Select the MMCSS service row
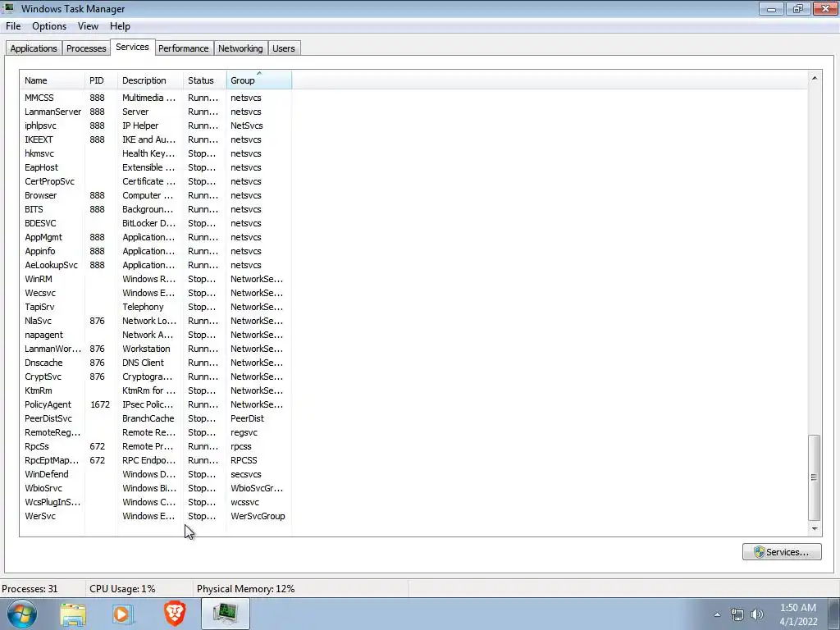This screenshot has width=840, height=630. [x=155, y=98]
